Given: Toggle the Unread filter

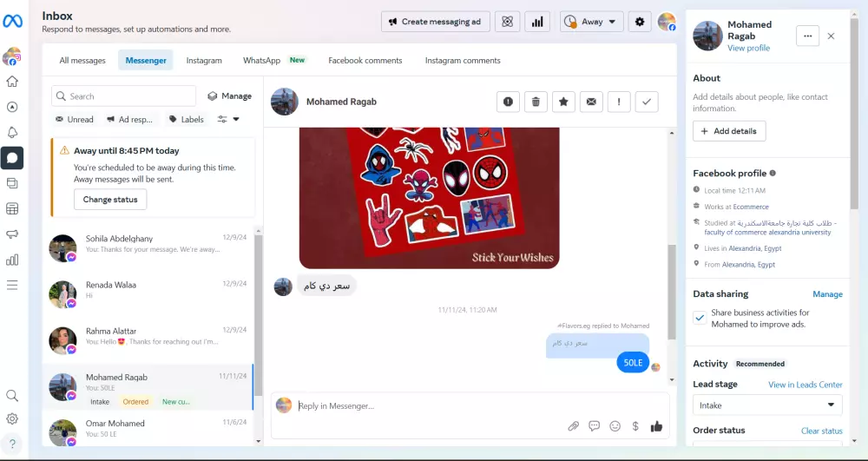Looking at the screenshot, I should (x=75, y=119).
